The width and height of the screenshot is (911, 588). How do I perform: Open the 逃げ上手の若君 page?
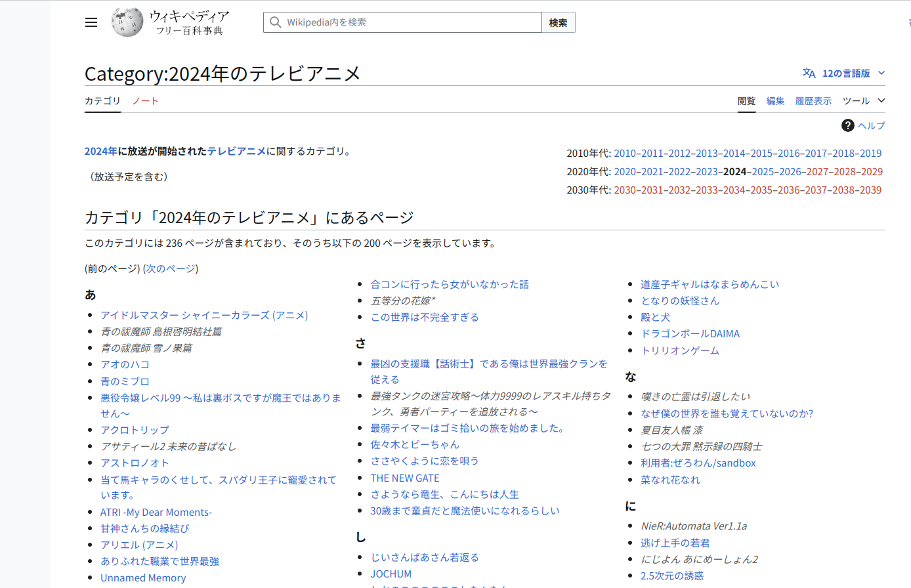(675, 543)
